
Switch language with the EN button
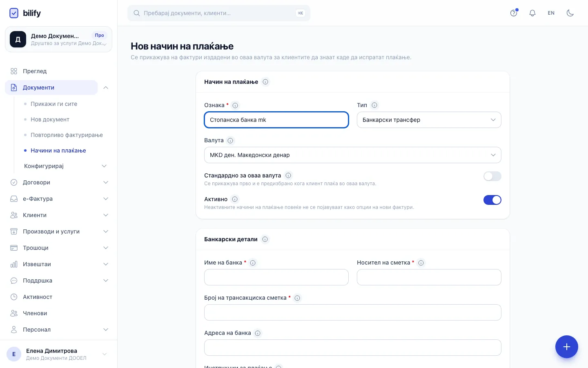(x=551, y=13)
